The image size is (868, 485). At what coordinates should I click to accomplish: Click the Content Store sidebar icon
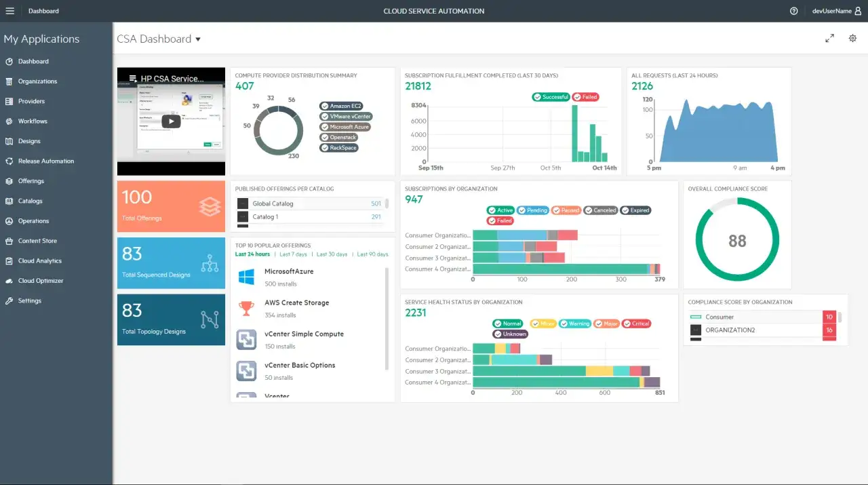pos(9,241)
